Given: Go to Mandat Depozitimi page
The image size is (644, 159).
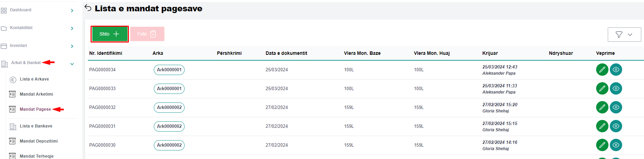Looking at the screenshot, I should click(39, 141).
